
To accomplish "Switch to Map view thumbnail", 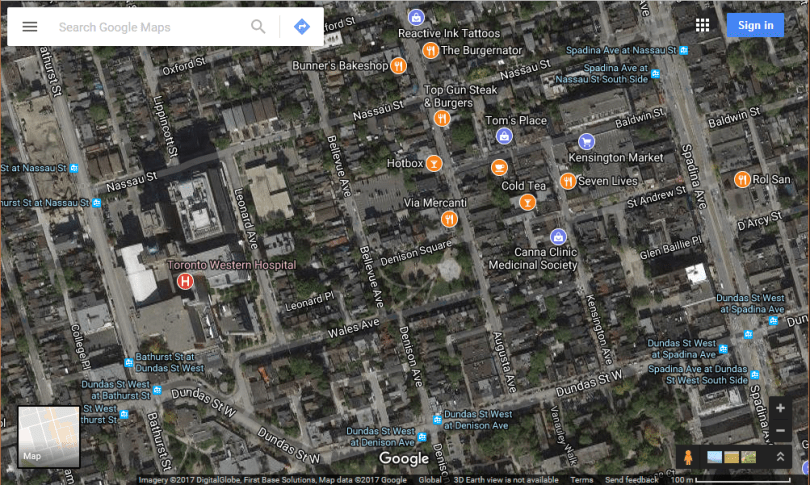I will [48, 437].
